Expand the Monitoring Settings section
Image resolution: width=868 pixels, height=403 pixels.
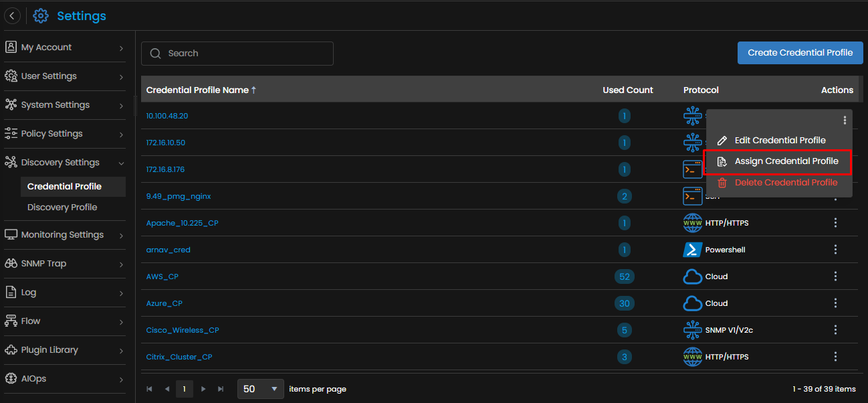pos(65,235)
